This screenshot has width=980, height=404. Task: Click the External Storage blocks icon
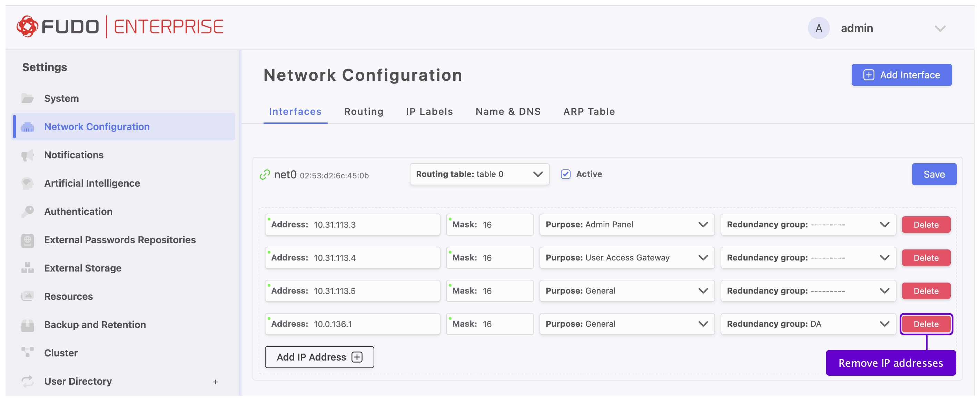[x=27, y=268]
